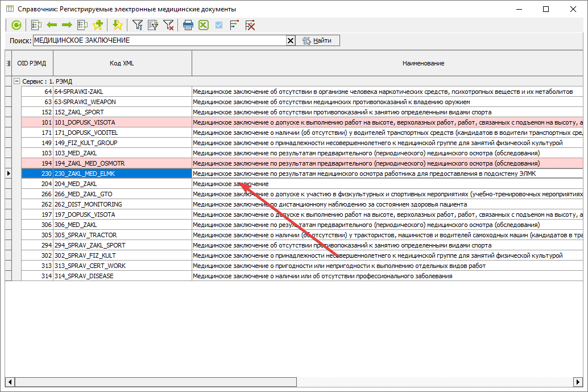Screen dimensions: 588x392
Task: Select the 314_SPRAV_DISEASE row
Action: pyautogui.click(x=302, y=276)
